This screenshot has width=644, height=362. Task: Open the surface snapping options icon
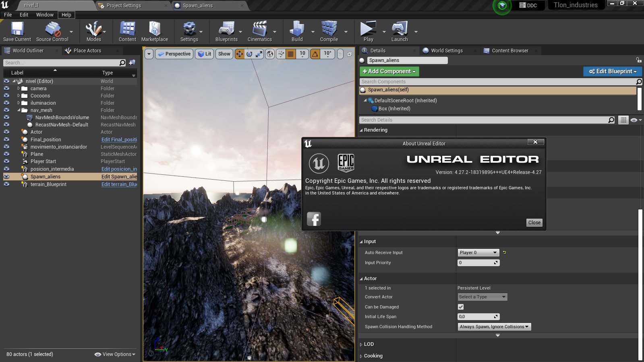[x=281, y=54]
